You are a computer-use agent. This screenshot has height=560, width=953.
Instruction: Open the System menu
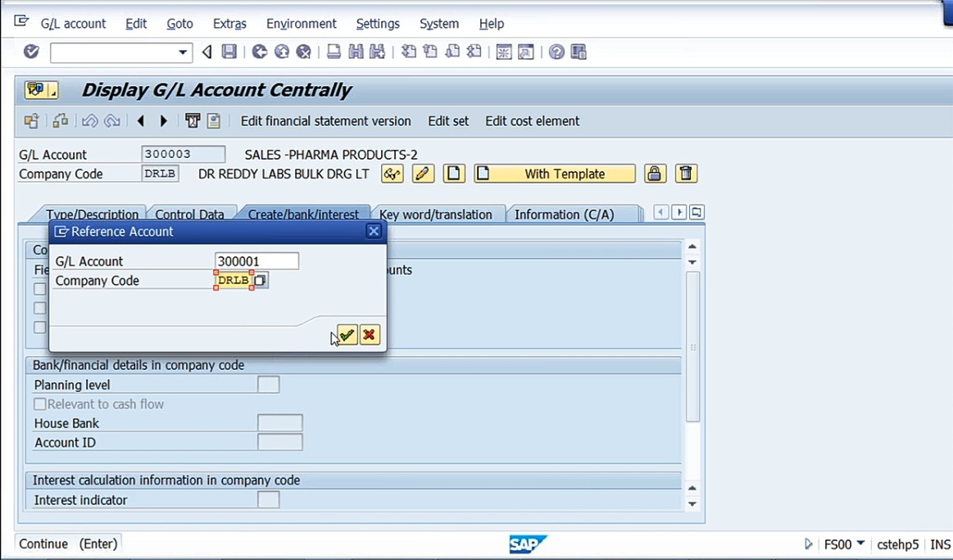pos(439,24)
